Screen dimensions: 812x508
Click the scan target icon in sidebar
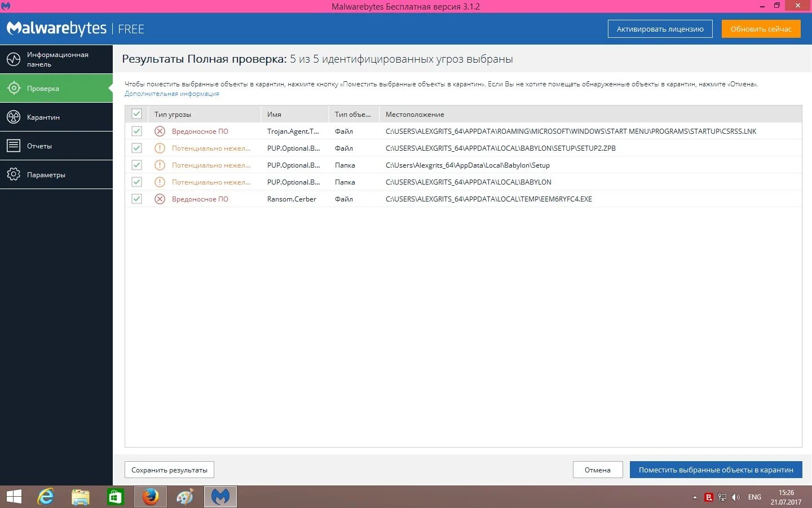point(14,88)
